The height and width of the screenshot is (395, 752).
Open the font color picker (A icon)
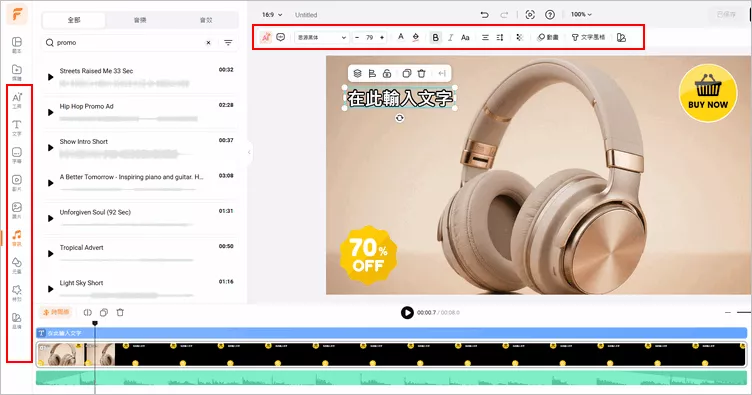tap(401, 37)
